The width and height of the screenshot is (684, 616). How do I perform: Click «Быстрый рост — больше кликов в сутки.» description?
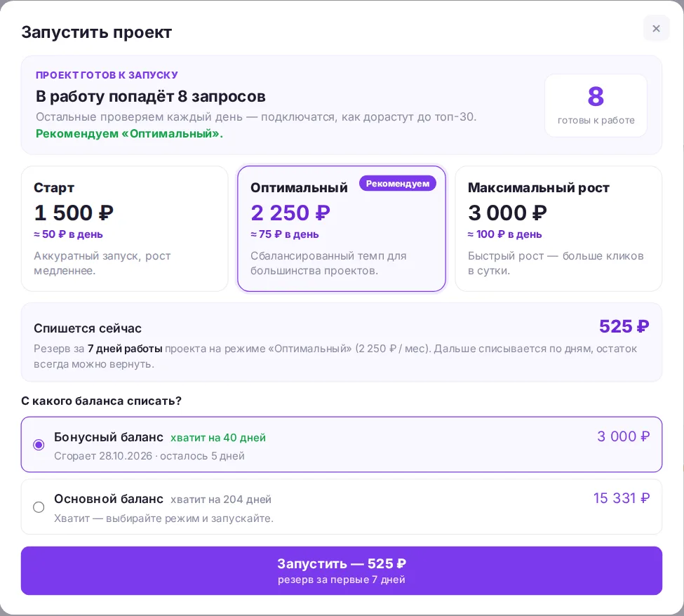click(556, 263)
